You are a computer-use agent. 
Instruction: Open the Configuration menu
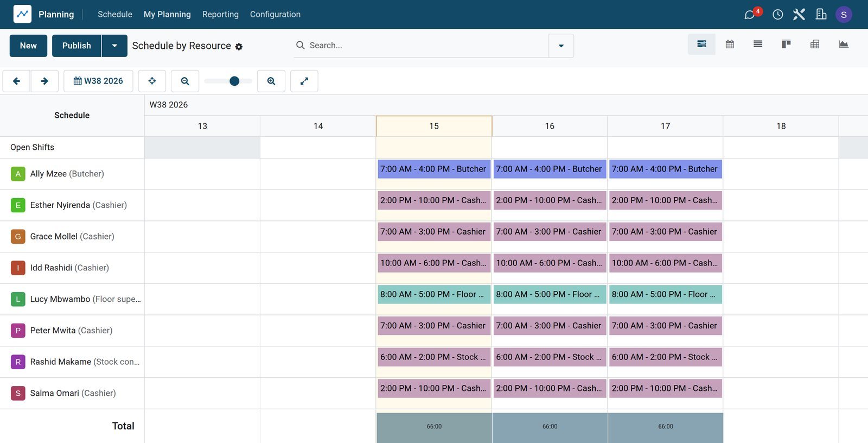(x=275, y=15)
